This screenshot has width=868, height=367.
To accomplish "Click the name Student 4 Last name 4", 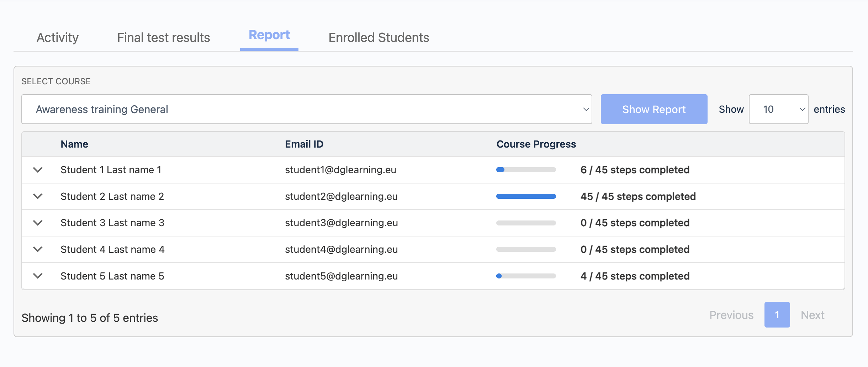I will point(112,249).
